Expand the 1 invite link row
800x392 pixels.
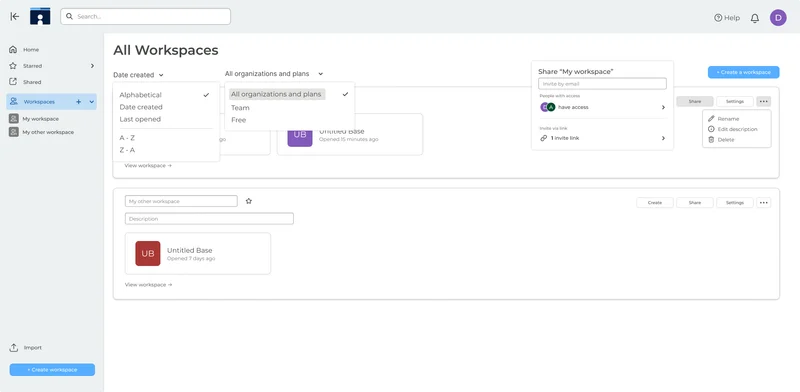(603, 138)
